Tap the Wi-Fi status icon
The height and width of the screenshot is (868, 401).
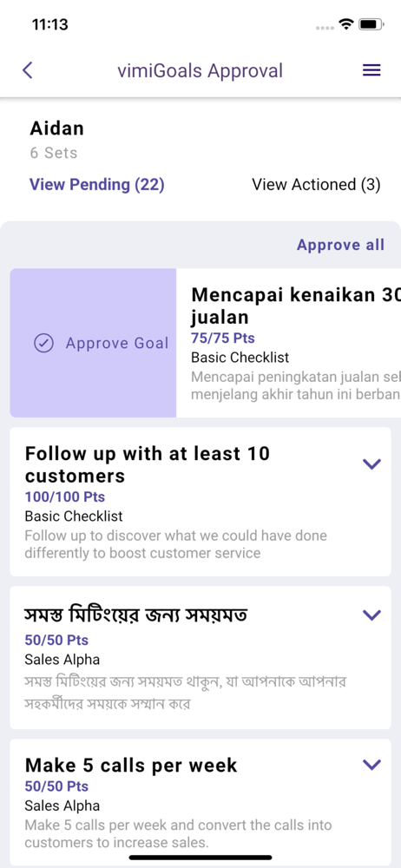pos(346,24)
